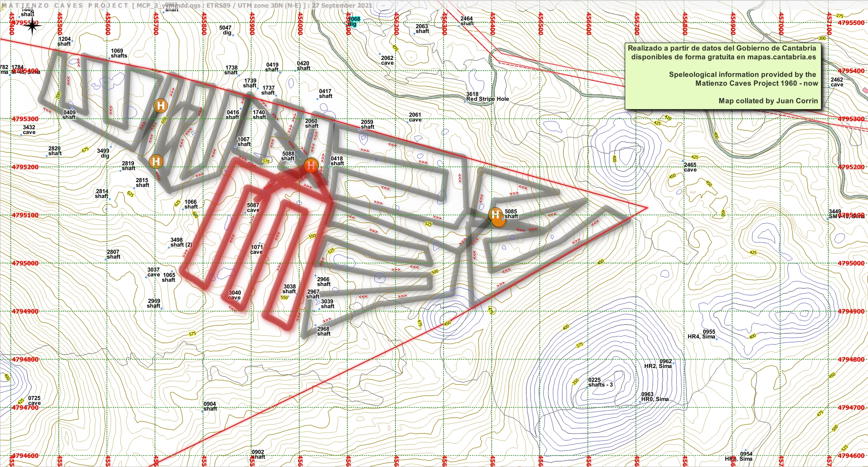Click the 3618 Red Stripe Hole label
The height and width of the screenshot is (467, 868).
pos(487,97)
